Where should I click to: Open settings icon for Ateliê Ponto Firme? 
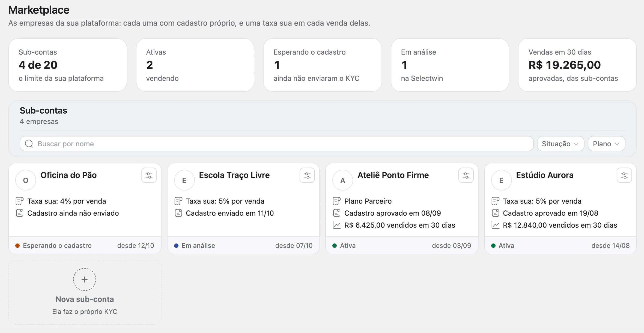pos(466,175)
